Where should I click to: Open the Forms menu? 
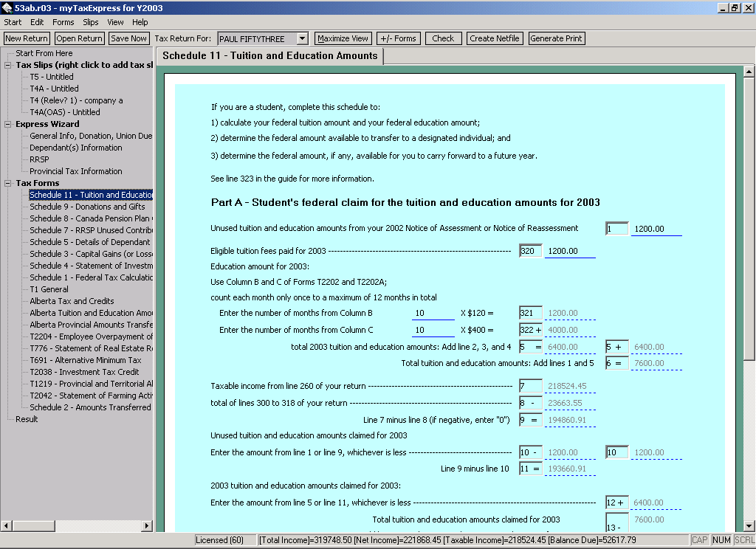point(63,22)
